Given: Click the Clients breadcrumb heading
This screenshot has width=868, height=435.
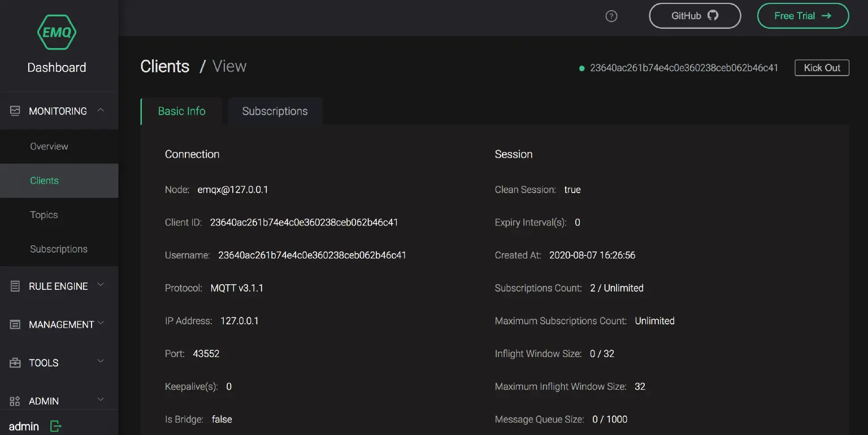Looking at the screenshot, I should point(164,67).
